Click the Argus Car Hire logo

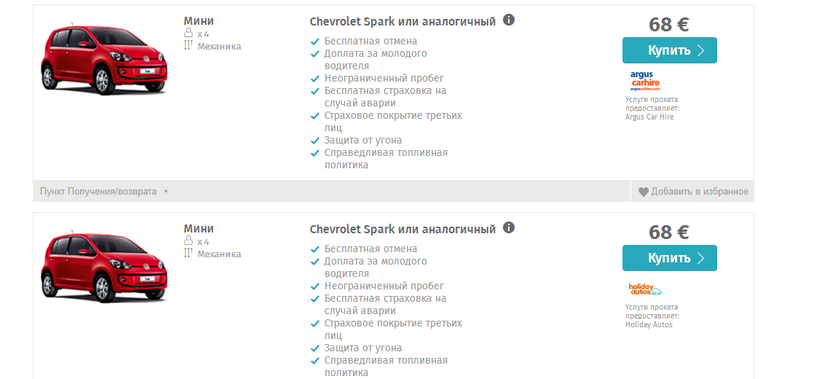click(x=645, y=82)
